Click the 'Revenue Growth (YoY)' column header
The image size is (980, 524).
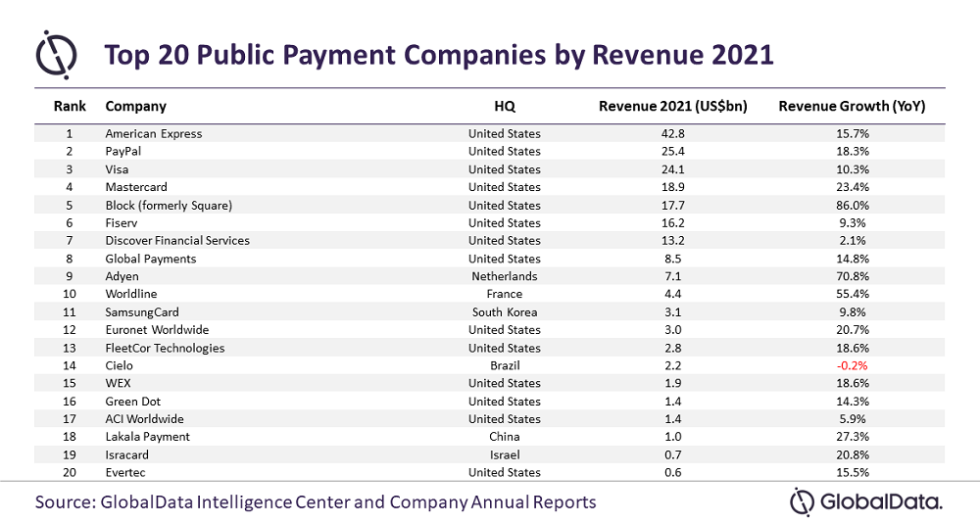[x=852, y=106]
